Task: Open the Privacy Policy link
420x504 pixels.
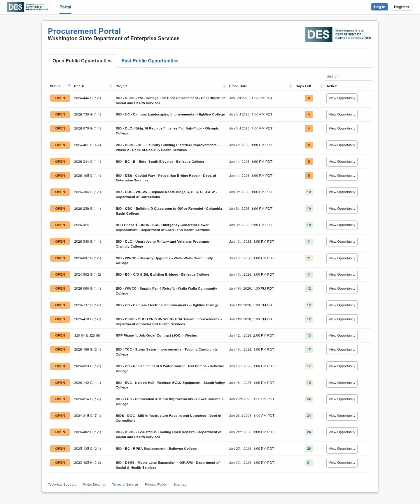Action: 155,484
